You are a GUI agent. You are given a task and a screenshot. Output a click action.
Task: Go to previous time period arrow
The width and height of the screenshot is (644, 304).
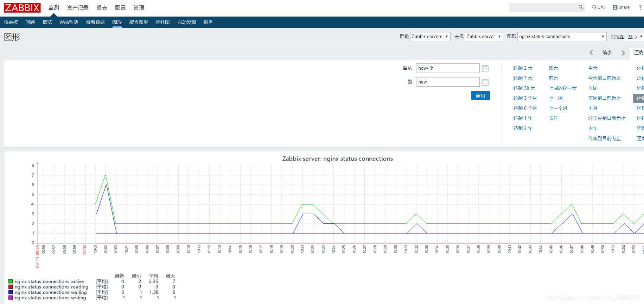(591, 52)
